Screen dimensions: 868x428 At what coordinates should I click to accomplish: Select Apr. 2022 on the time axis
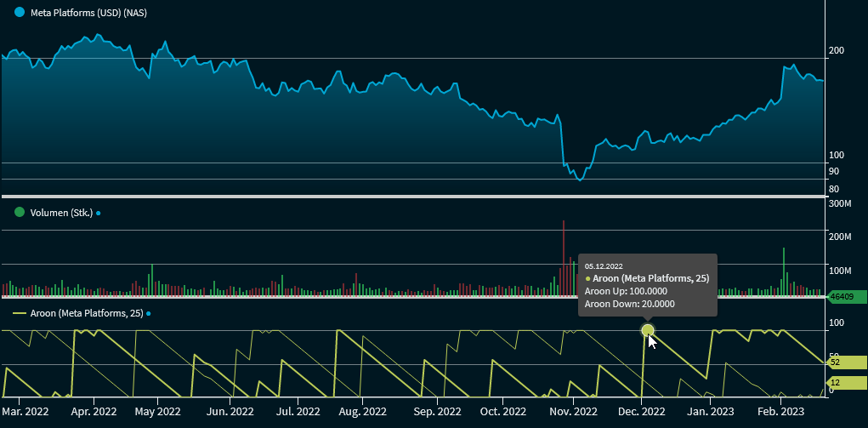tap(94, 412)
